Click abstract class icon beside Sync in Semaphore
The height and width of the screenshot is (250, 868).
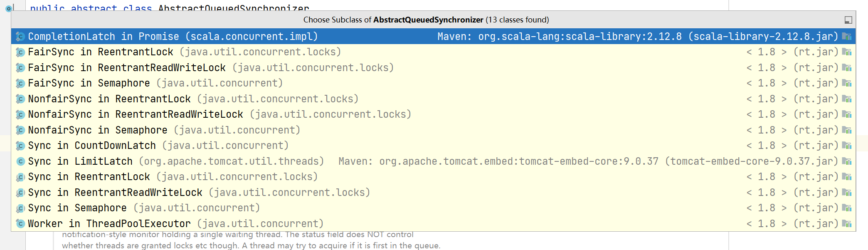click(20, 208)
